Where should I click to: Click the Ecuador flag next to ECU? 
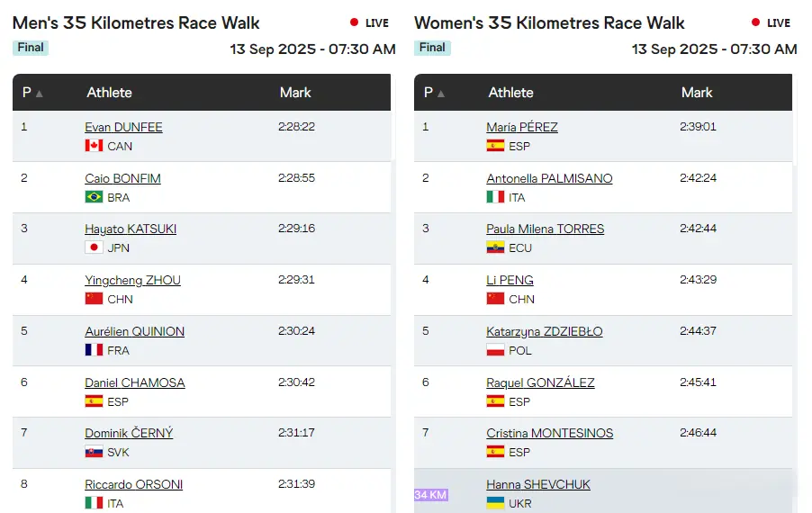click(495, 247)
